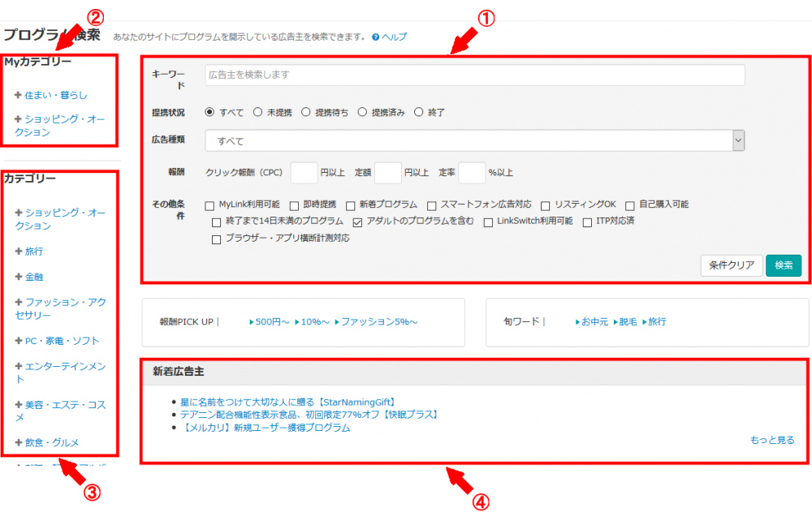Open the 快眠プラス advertiser link
This screenshot has height=521, width=812.
(311, 415)
